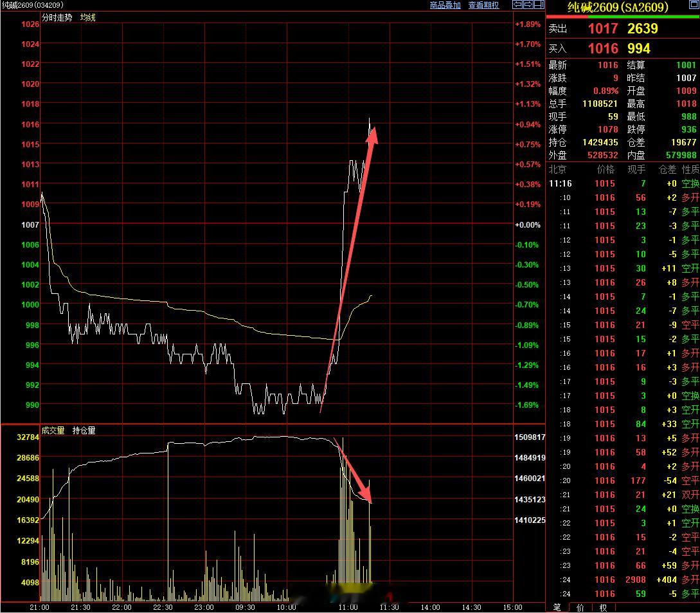Image resolution: width=700 pixels, height=613 pixels.
Task: Click the 昨结 value 1007
Action: point(687,78)
